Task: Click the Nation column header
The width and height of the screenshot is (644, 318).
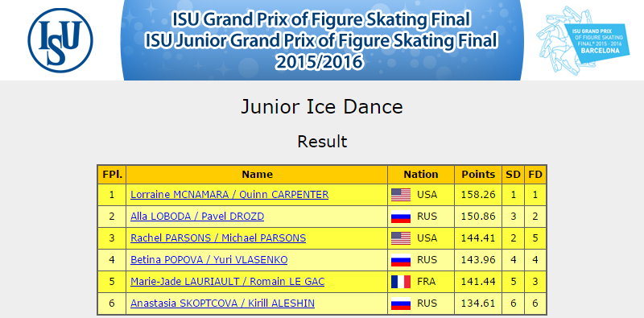Action: pos(421,175)
